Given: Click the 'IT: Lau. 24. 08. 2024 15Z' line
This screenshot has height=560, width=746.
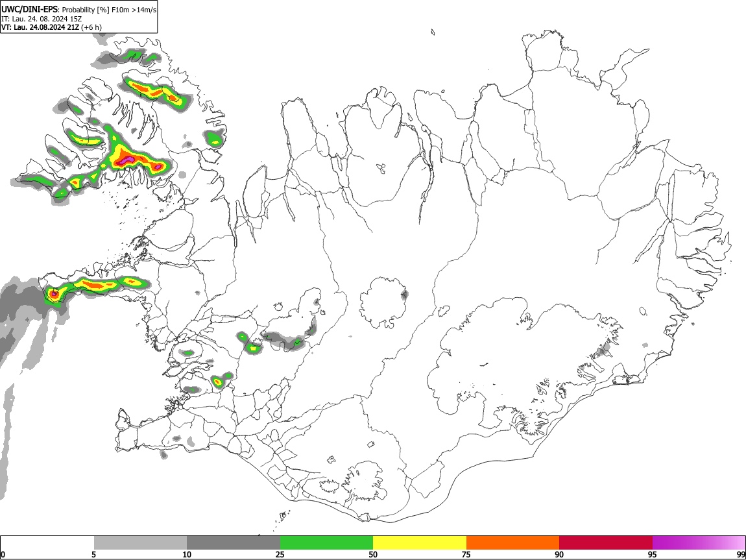Looking at the screenshot, I should [42, 19].
